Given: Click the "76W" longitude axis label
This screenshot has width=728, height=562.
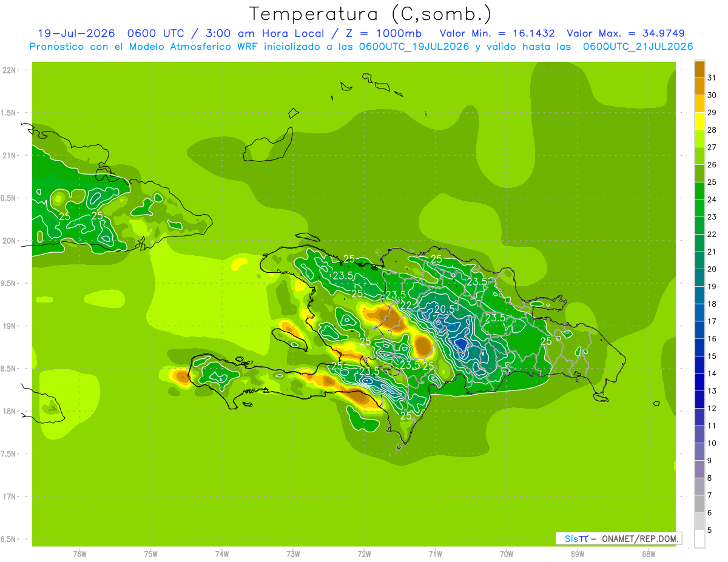Looking at the screenshot, I should (x=79, y=554).
